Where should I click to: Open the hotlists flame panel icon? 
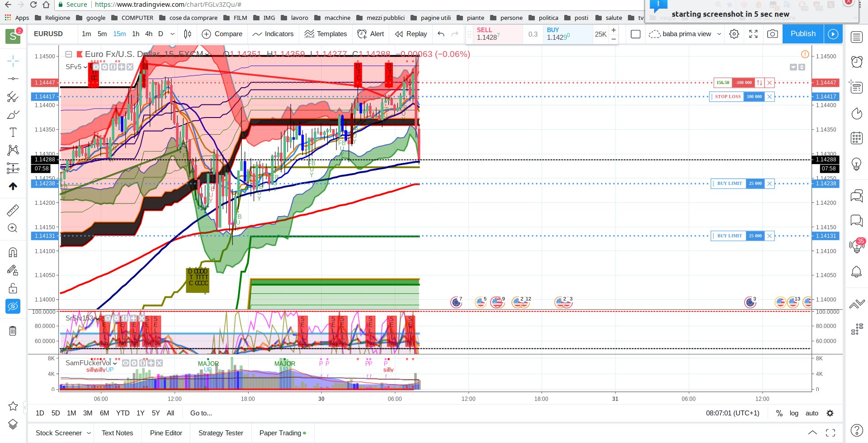857,113
